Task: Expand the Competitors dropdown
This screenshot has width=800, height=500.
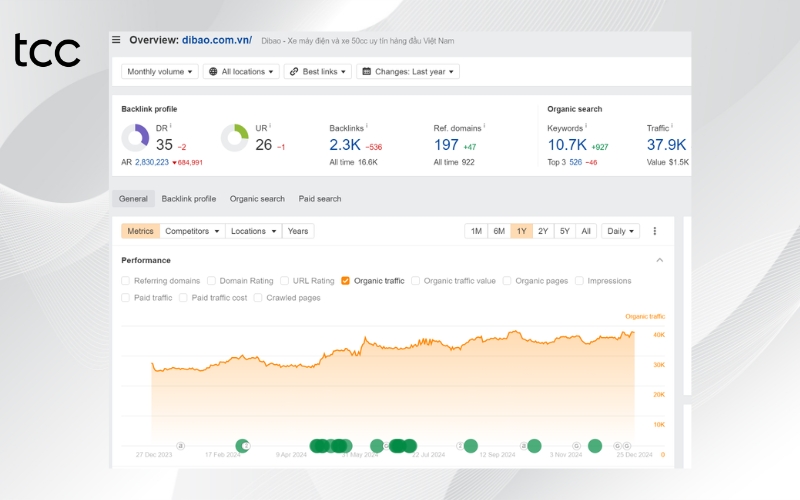Action: click(192, 231)
